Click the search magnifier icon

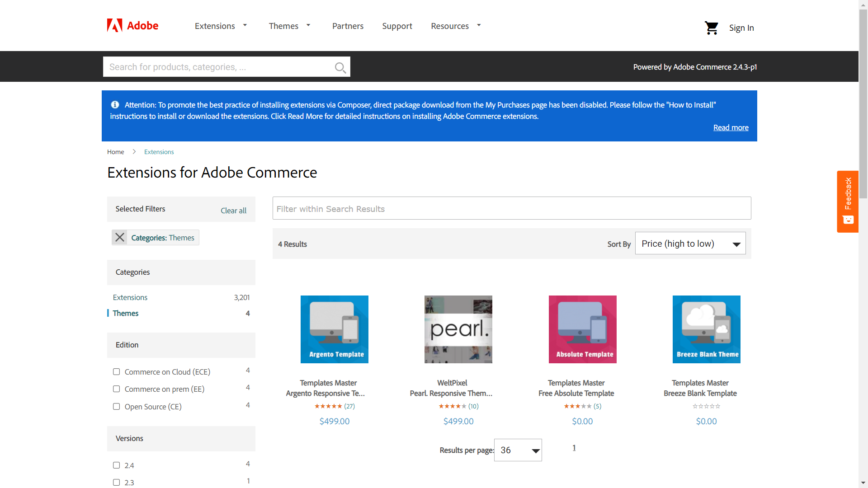(340, 67)
